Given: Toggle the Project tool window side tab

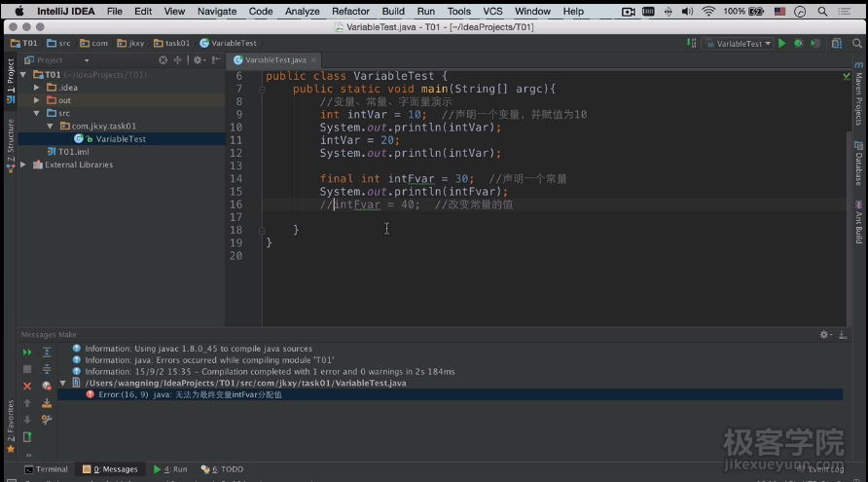Looking at the screenshot, I should point(11,76).
